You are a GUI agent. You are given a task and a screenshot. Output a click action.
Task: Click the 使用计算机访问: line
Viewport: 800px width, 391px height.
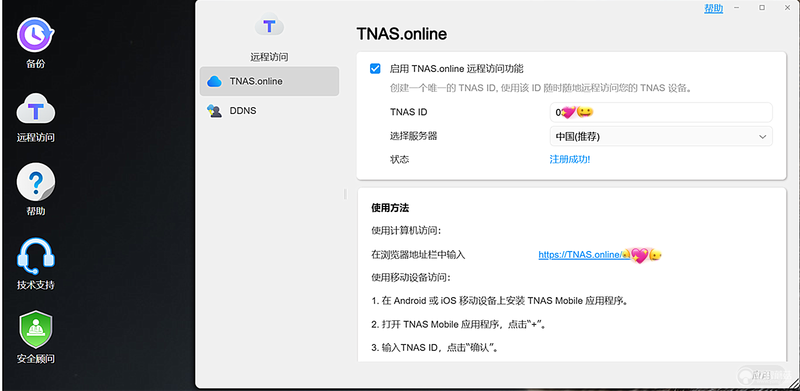pyautogui.click(x=406, y=231)
